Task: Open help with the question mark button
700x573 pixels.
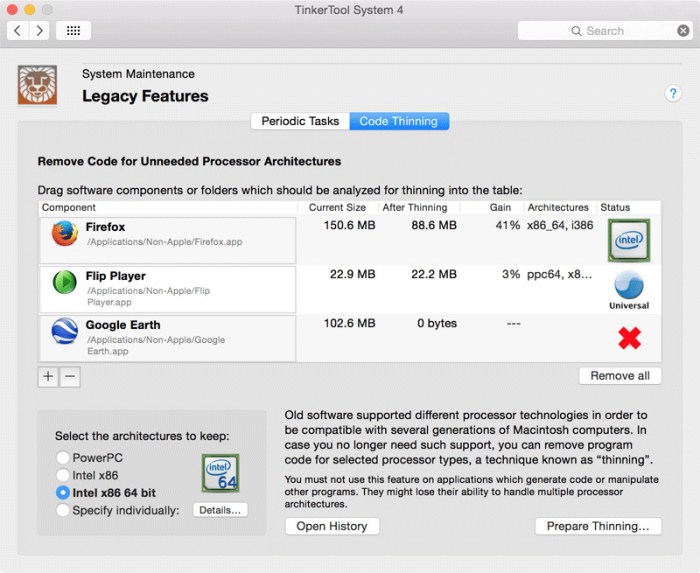Action: tap(673, 94)
